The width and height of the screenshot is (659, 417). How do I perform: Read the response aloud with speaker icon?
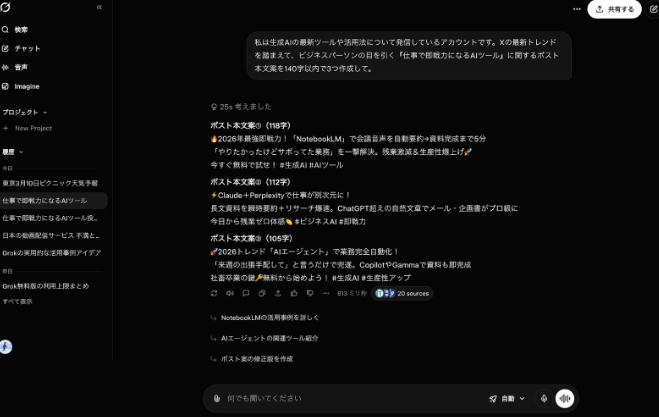pos(230,293)
